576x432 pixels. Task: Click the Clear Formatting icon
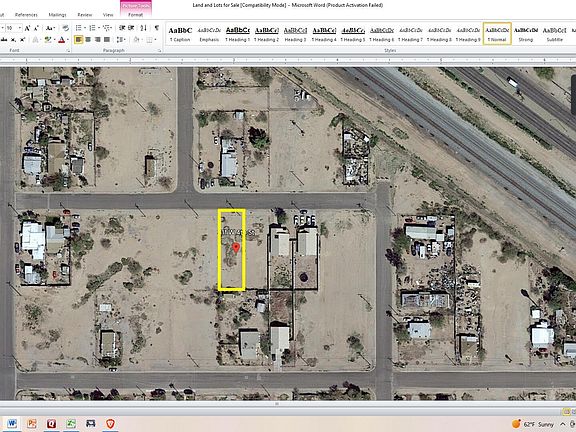[65, 28]
